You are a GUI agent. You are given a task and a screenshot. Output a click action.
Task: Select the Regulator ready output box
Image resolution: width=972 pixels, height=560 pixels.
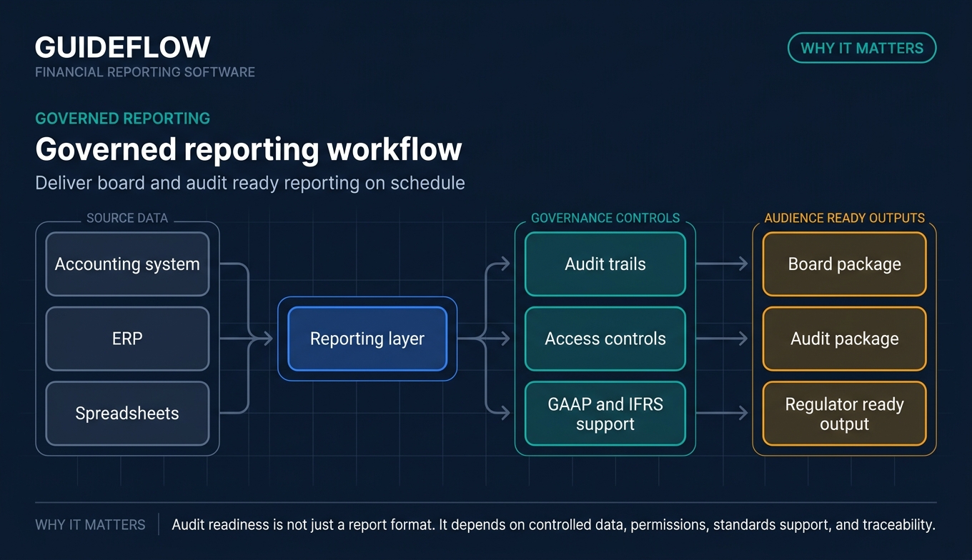pos(844,414)
